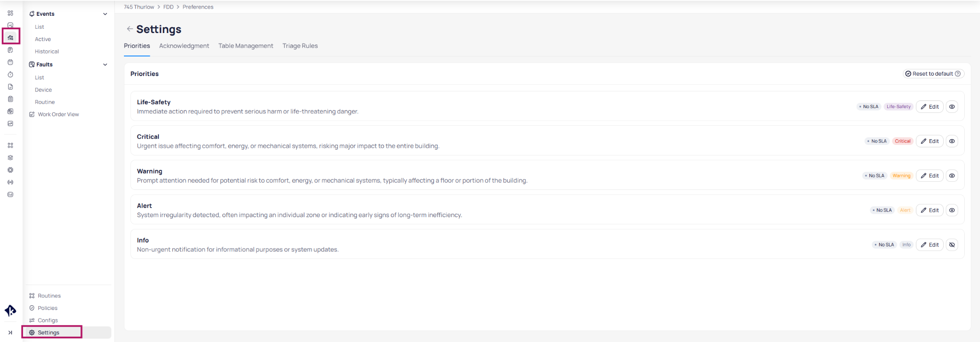The width and height of the screenshot is (980, 342).
Task: Show the hidden Info priority
Action: (x=952, y=245)
